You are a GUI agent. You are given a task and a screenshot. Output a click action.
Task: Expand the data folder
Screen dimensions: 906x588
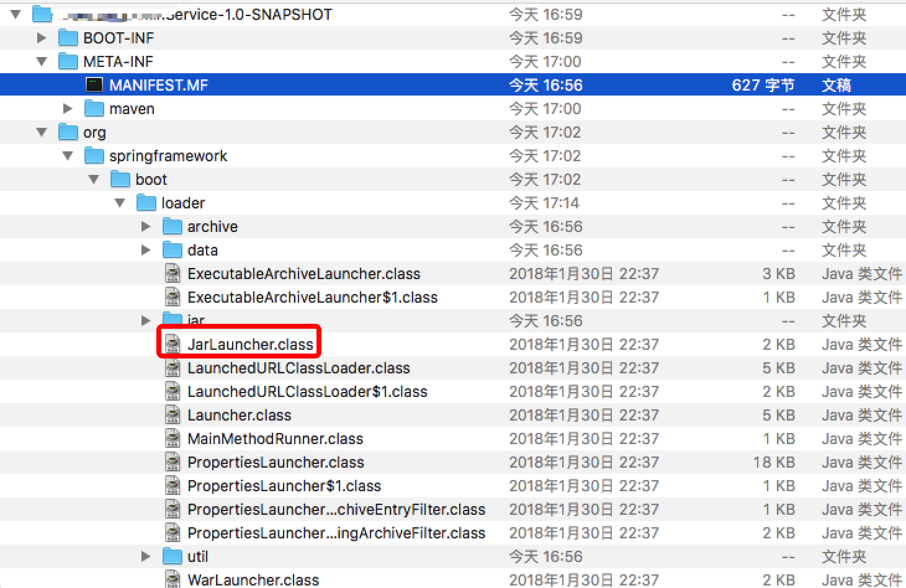coord(146,250)
